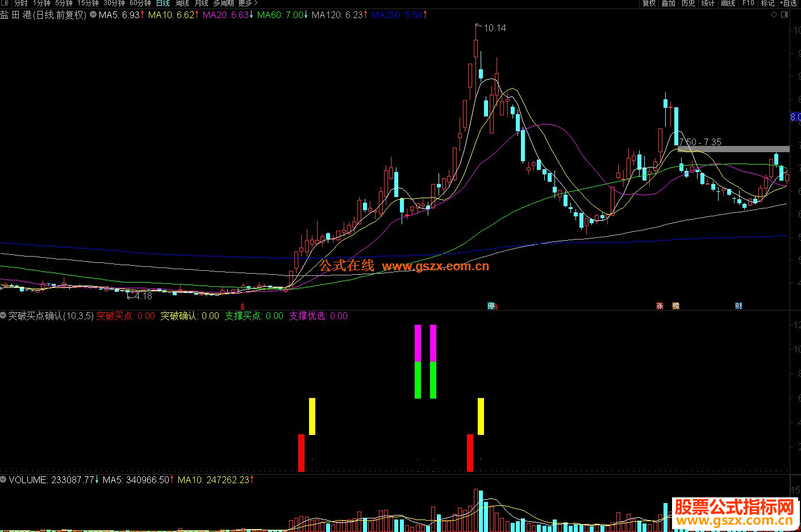Open F10 company info
This screenshot has height=532, width=801.
(x=748, y=3)
